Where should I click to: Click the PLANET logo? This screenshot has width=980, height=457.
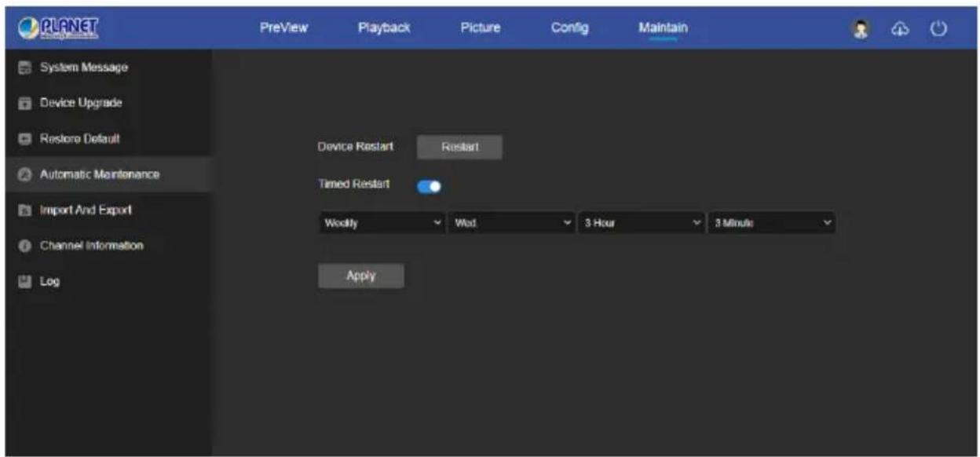coord(57,28)
